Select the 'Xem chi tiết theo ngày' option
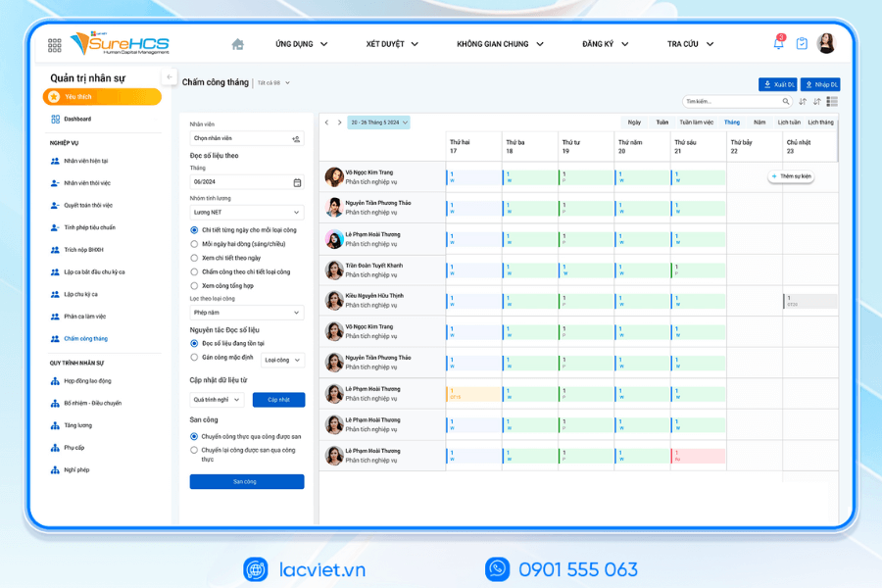Screen dimensions: 882x588 pos(194,258)
